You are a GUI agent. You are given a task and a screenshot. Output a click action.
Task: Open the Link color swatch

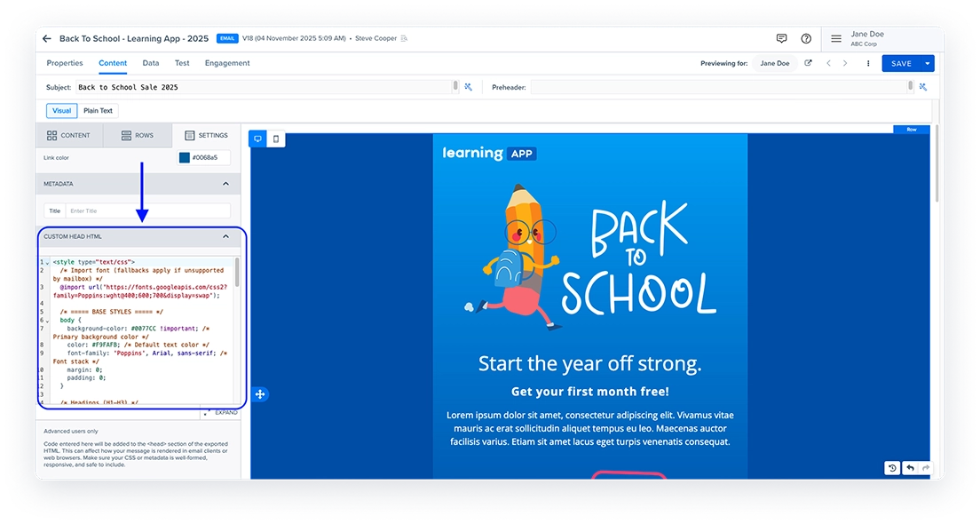pos(185,158)
